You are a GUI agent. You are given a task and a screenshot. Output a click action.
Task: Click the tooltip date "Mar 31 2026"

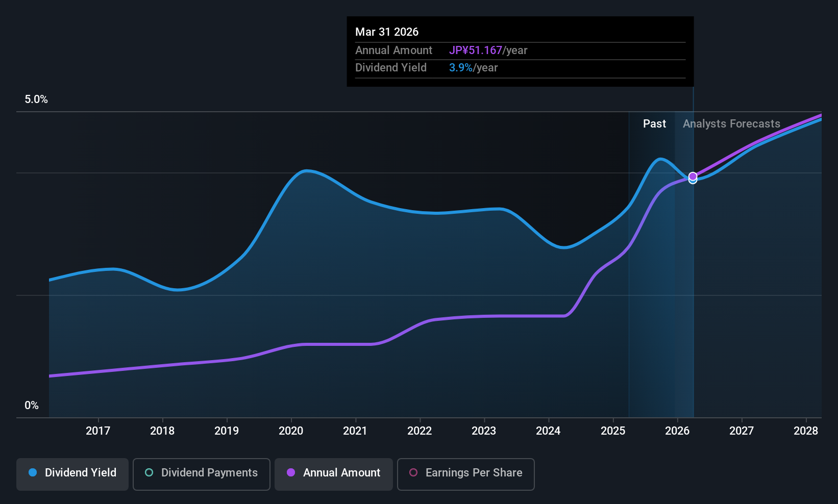tap(387, 32)
